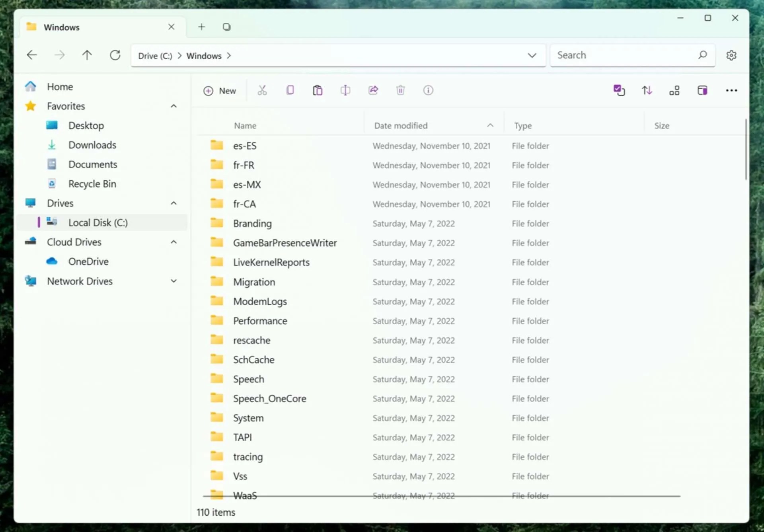Viewport: 764px width, 532px height.
Task: Toggle the selection options checkbox icon
Action: 619,90
